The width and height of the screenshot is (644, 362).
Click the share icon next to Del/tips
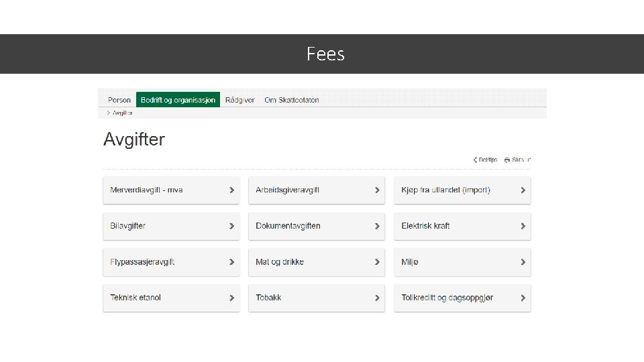475,160
